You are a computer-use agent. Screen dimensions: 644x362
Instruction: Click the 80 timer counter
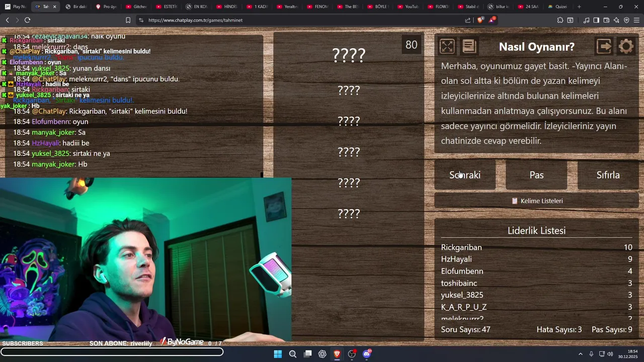click(x=412, y=45)
